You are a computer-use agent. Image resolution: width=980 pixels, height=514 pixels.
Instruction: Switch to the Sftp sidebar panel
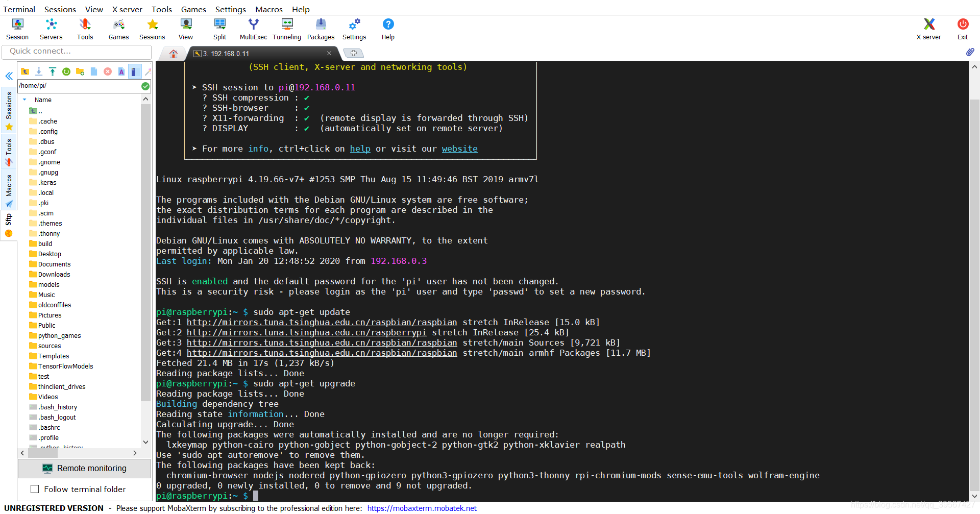coord(9,221)
